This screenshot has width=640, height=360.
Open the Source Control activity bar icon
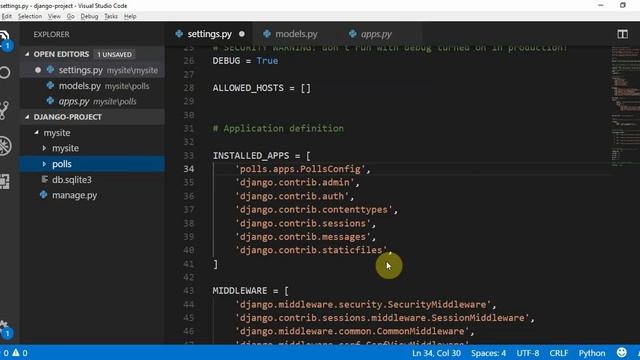point(4,110)
